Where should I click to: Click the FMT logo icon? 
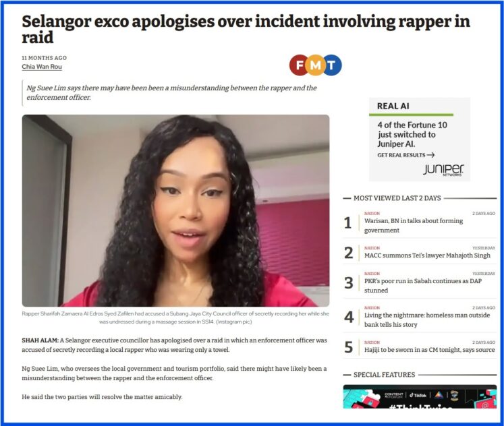(x=315, y=65)
